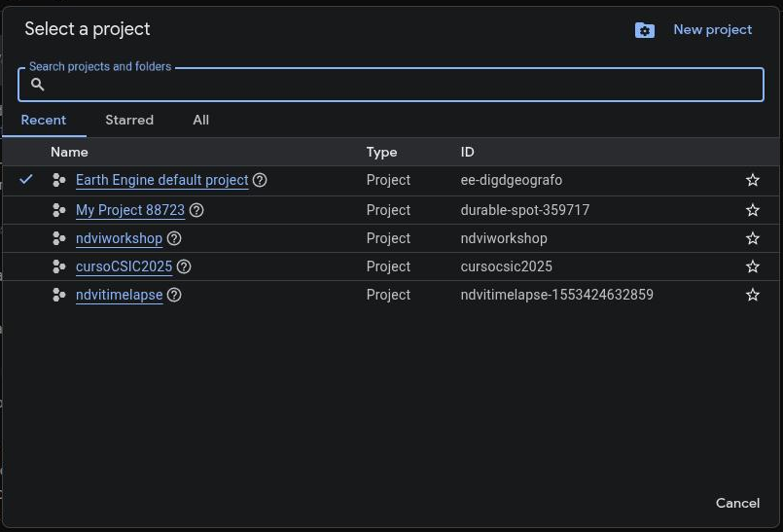
Task: Click the ID ndvitimelapse-1553424632859
Action: 556,295
